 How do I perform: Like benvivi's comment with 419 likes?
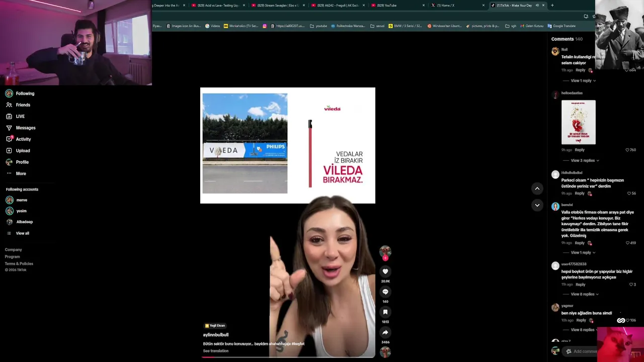coord(630,243)
